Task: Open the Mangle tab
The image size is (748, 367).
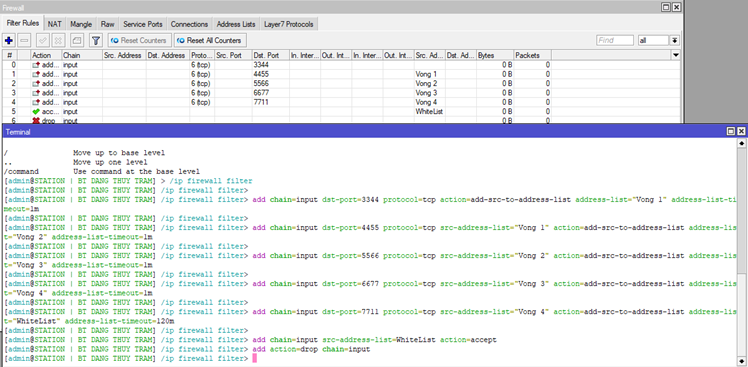Action: click(81, 24)
